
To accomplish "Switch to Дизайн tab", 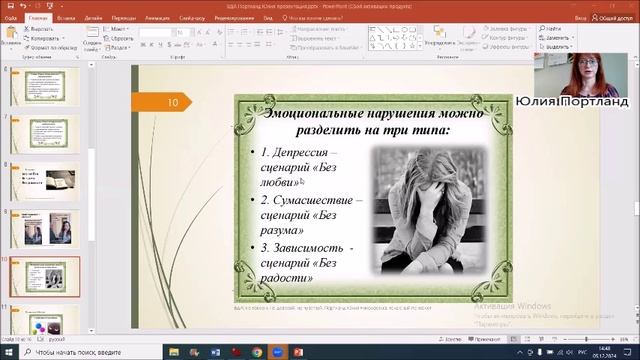I will [93, 18].
